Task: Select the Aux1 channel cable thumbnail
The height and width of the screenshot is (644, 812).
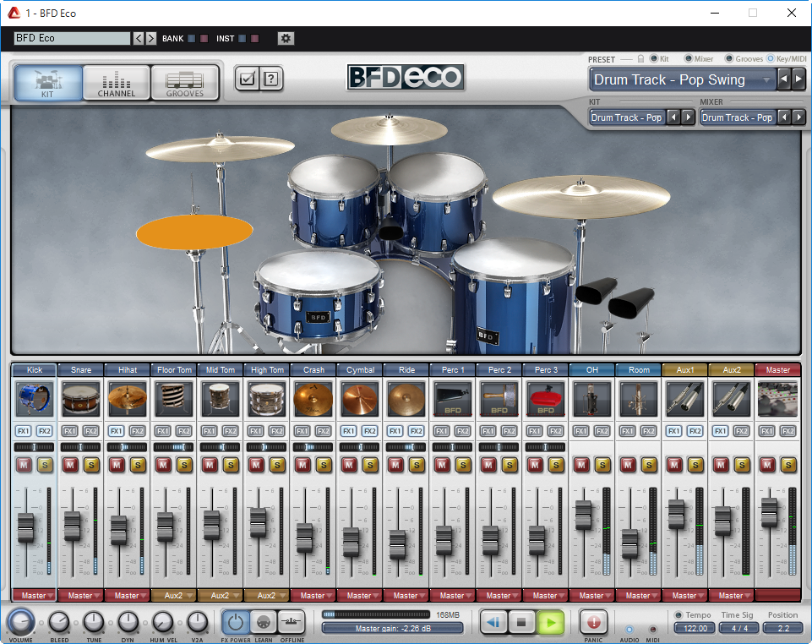Action: (684, 398)
